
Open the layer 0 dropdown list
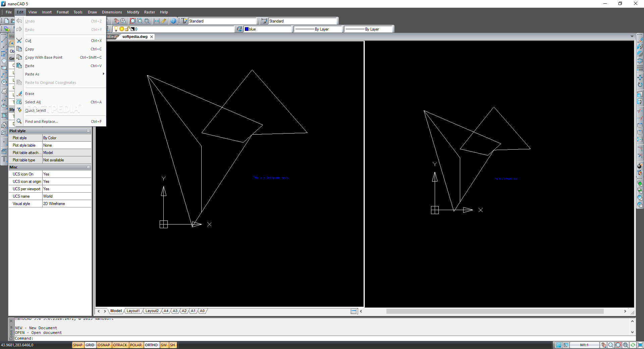[x=173, y=29]
